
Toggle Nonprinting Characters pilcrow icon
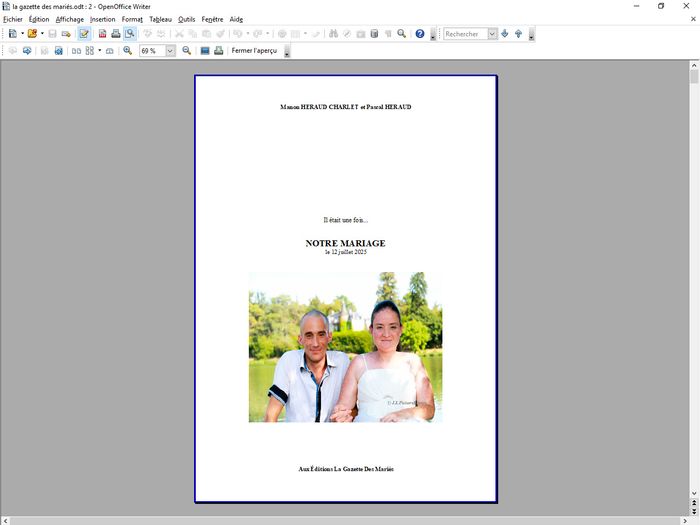point(388,33)
